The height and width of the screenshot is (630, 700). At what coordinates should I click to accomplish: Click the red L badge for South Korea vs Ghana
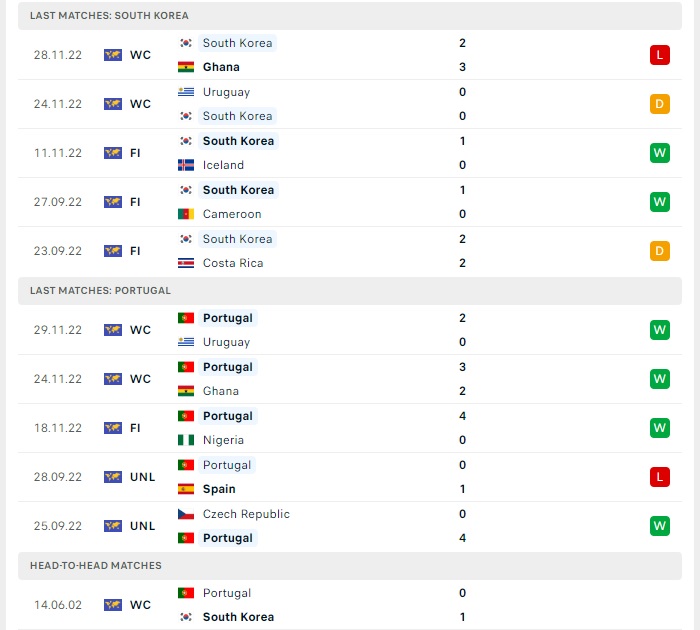click(x=659, y=55)
